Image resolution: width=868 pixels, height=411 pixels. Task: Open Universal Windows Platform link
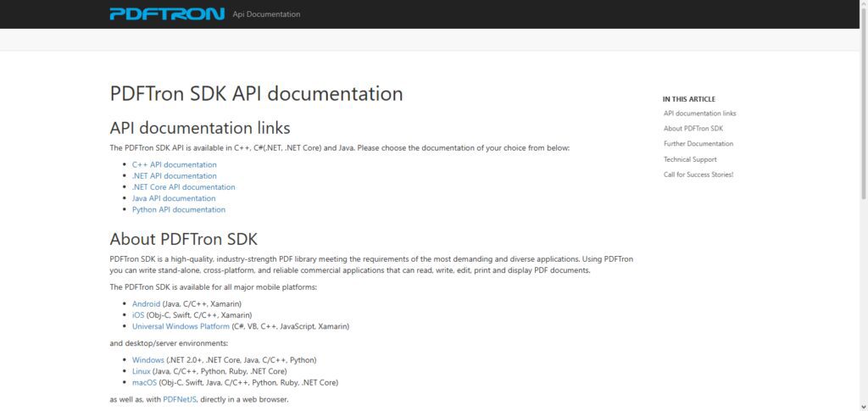181,326
